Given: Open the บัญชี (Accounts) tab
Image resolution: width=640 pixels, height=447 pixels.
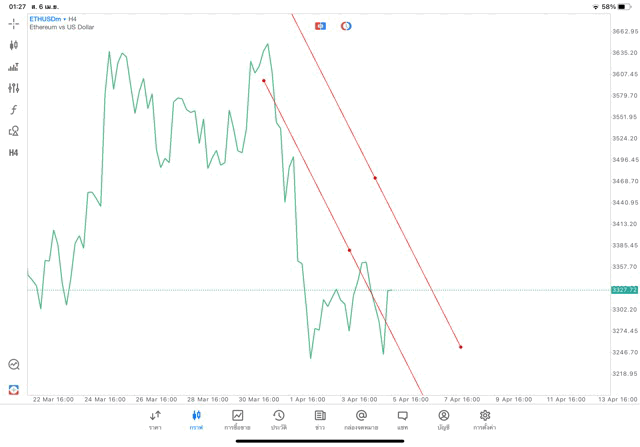Looking at the screenshot, I should (x=443, y=420).
